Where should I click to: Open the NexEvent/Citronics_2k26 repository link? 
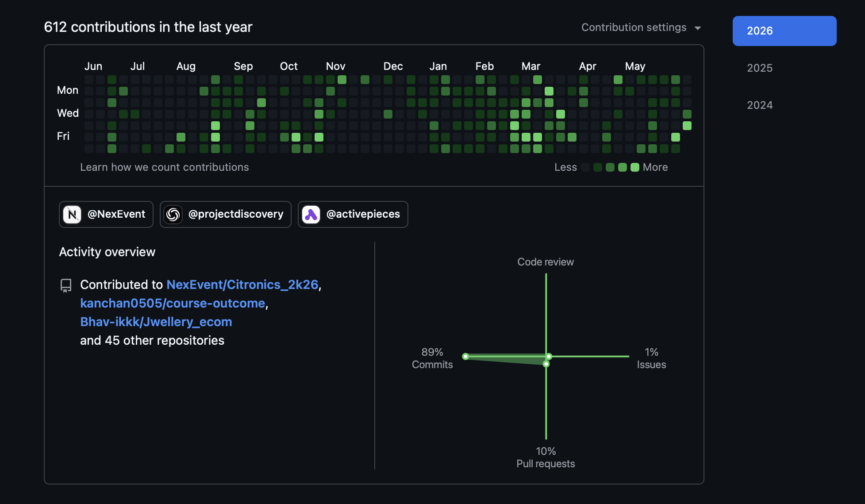[x=242, y=285]
